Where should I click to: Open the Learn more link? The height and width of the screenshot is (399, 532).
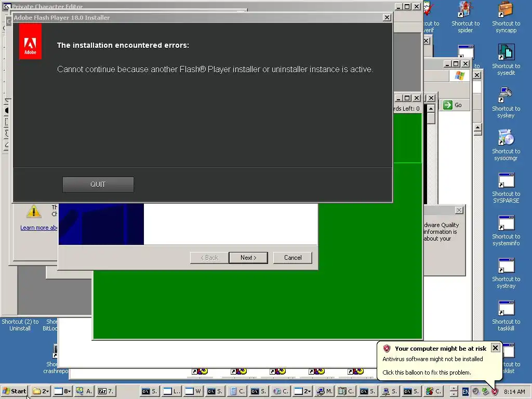pos(38,228)
